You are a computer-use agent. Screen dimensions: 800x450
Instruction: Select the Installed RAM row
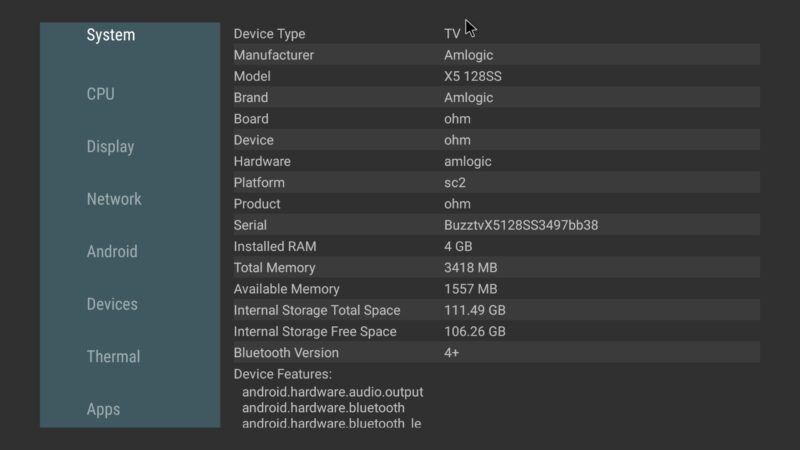pyautogui.click(x=495, y=246)
